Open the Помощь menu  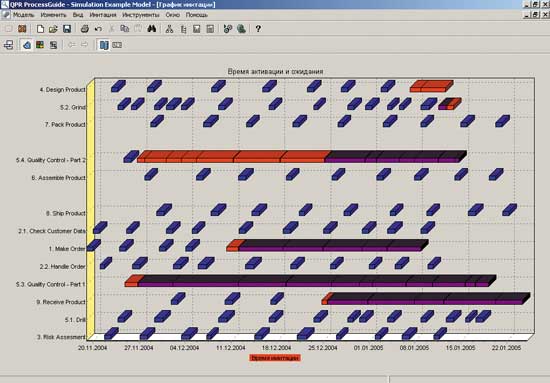[x=197, y=15]
